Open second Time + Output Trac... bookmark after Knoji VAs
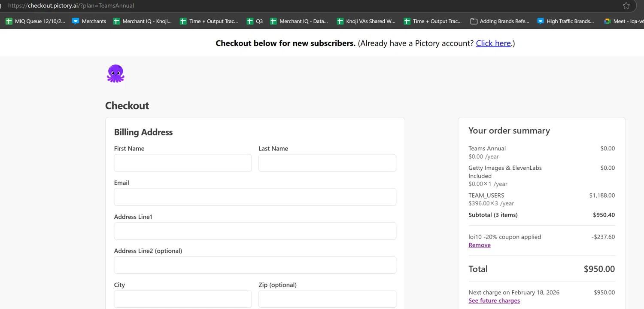 point(433,21)
